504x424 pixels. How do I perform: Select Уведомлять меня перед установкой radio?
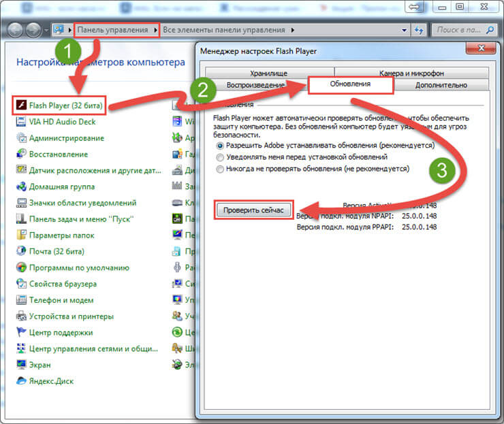point(220,157)
